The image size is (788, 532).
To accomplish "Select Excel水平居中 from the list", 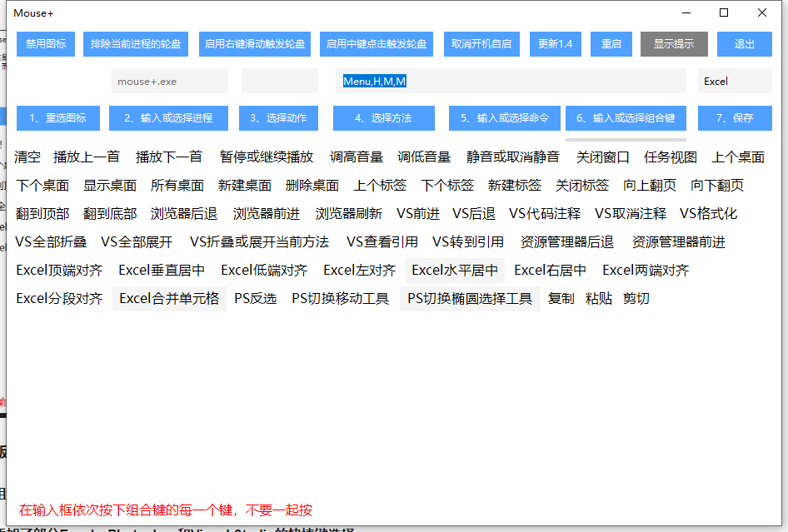I will (455, 270).
